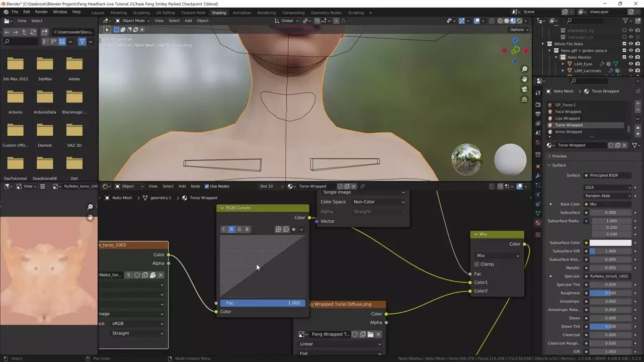This screenshot has height=362, width=644.
Task: Enable the Clamp checkbox on Mix node
Action: tap(477, 264)
